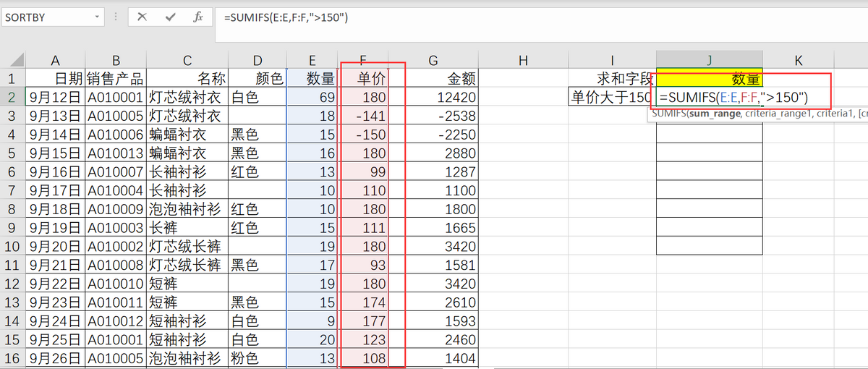Select column A header

55,61
